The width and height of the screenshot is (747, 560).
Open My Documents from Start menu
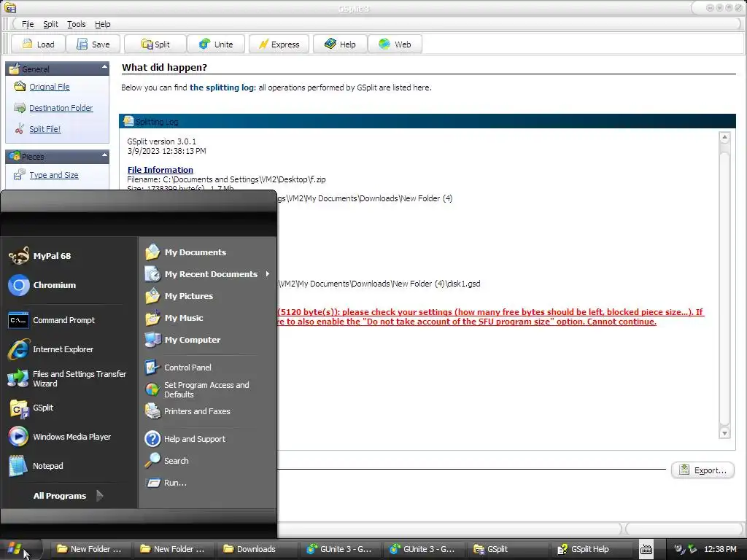click(x=208, y=252)
